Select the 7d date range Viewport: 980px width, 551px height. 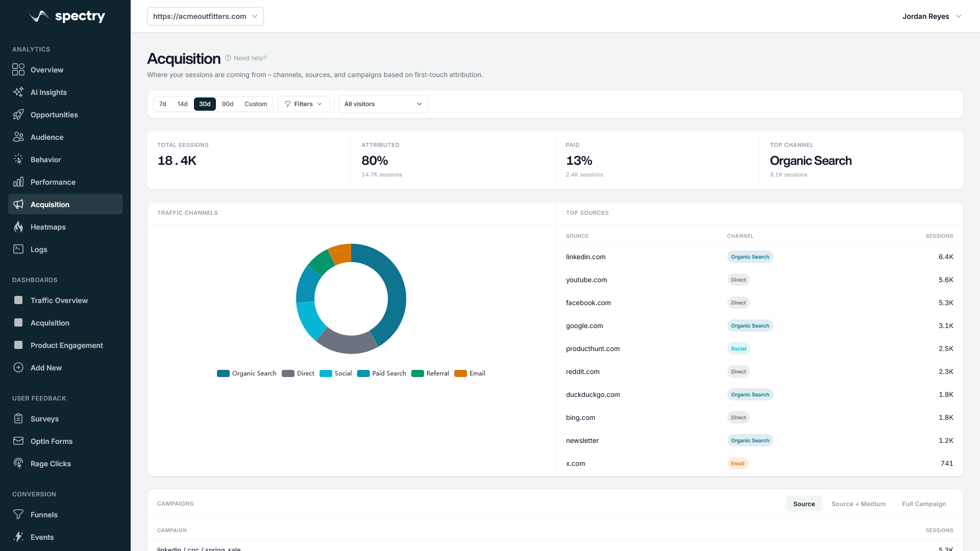point(163,104)
